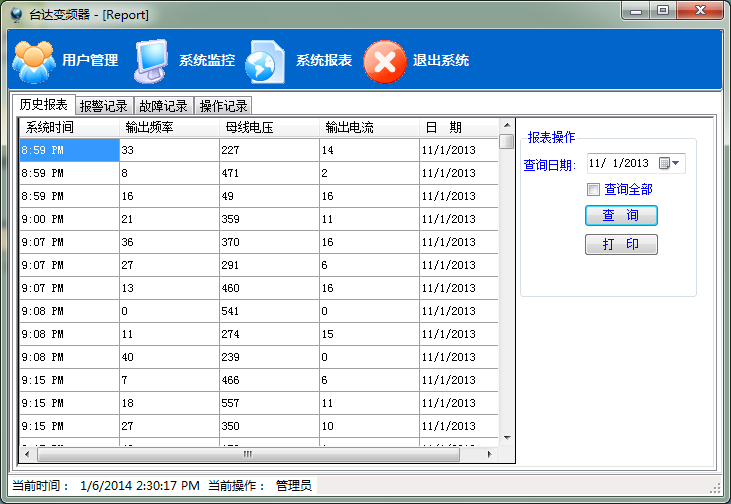Click calendar icon in date picker

pyautogui.click(x=664, y=163)
